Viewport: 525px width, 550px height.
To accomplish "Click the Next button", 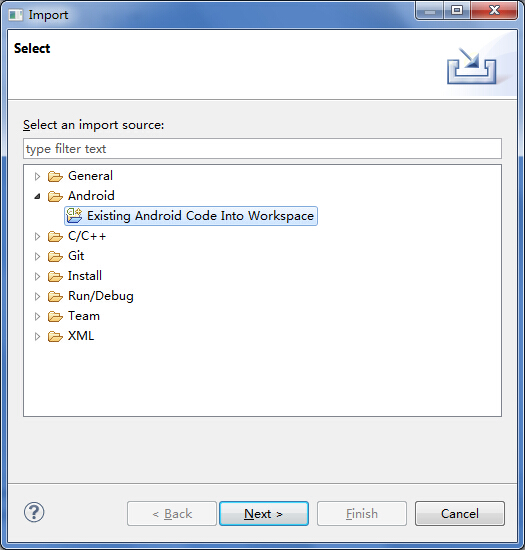I will [x=264, y=514].
